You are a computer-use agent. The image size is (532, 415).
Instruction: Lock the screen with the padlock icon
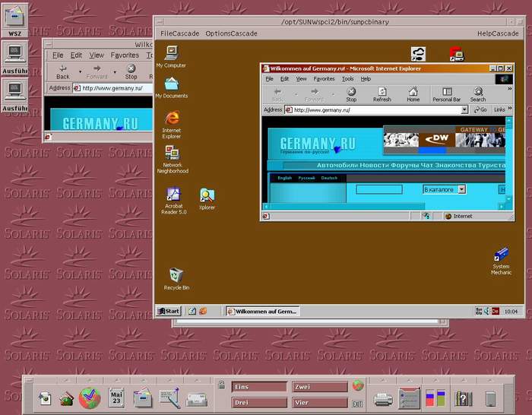[222, 385]
